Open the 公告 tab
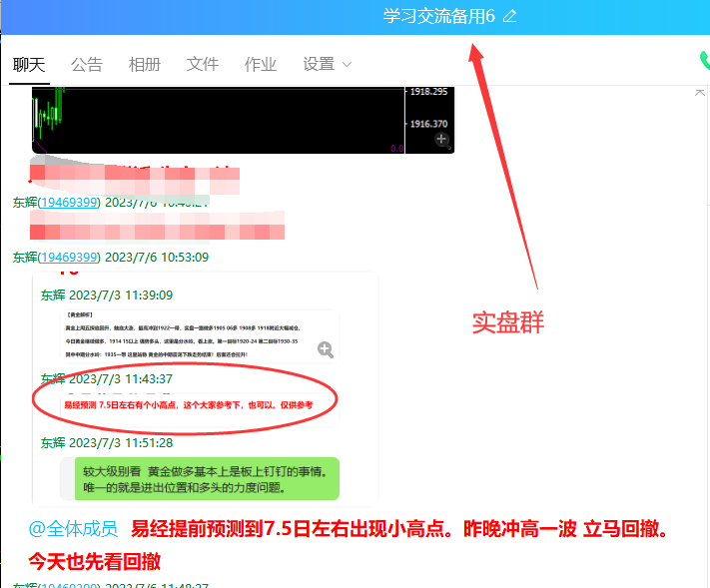The width and height of the screenshot is (710, 588). click(x=87, y=64)
